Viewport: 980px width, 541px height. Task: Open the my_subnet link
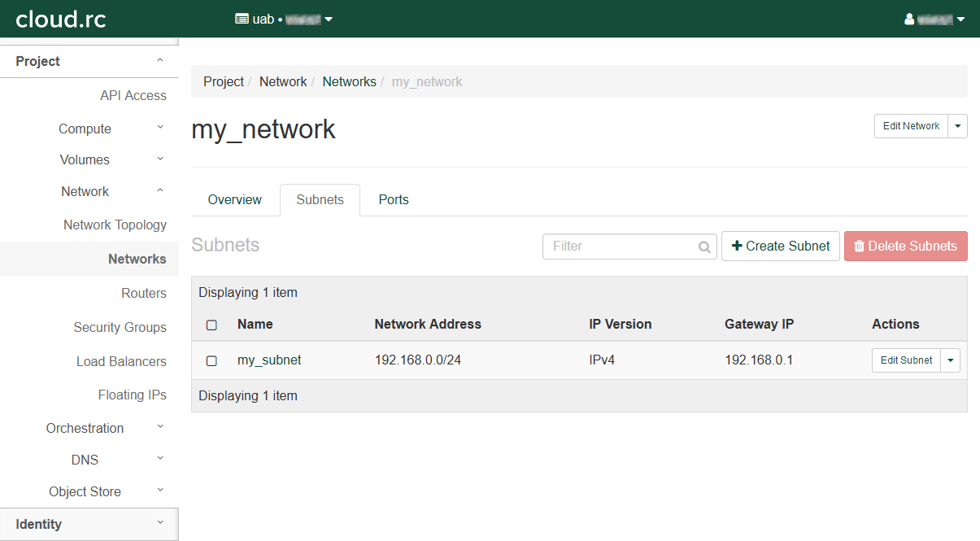point(269,360)
